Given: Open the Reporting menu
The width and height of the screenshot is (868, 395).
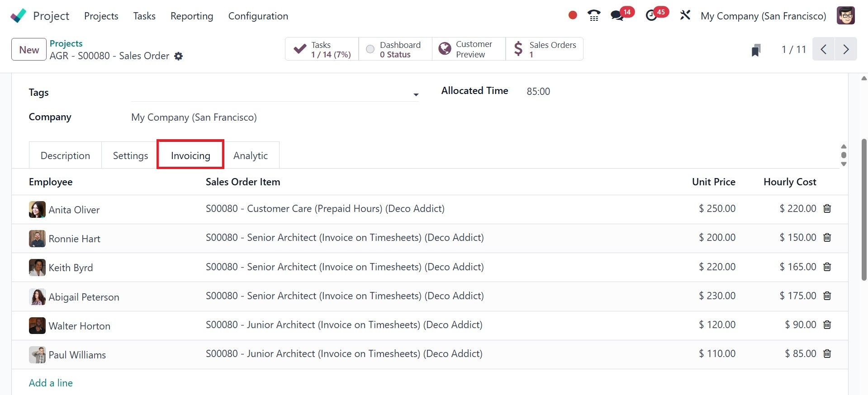Looking at the screenshot, I should pos(192,16).
